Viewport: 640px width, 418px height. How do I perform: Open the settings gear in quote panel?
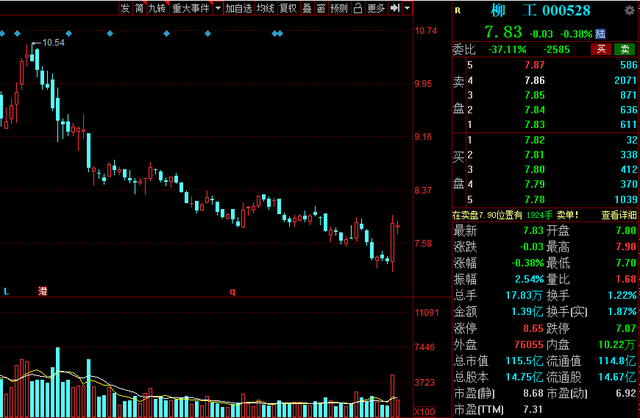tap(630, 10)
